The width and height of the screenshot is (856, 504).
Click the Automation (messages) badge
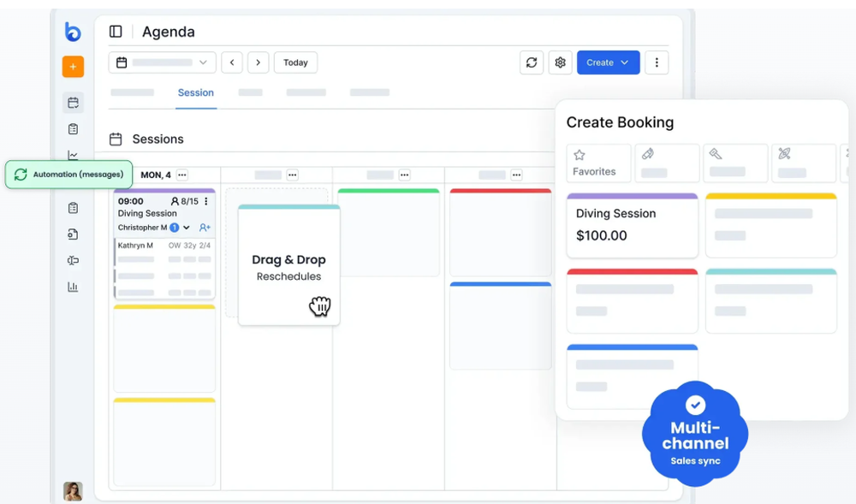click(x=68, y=175)
